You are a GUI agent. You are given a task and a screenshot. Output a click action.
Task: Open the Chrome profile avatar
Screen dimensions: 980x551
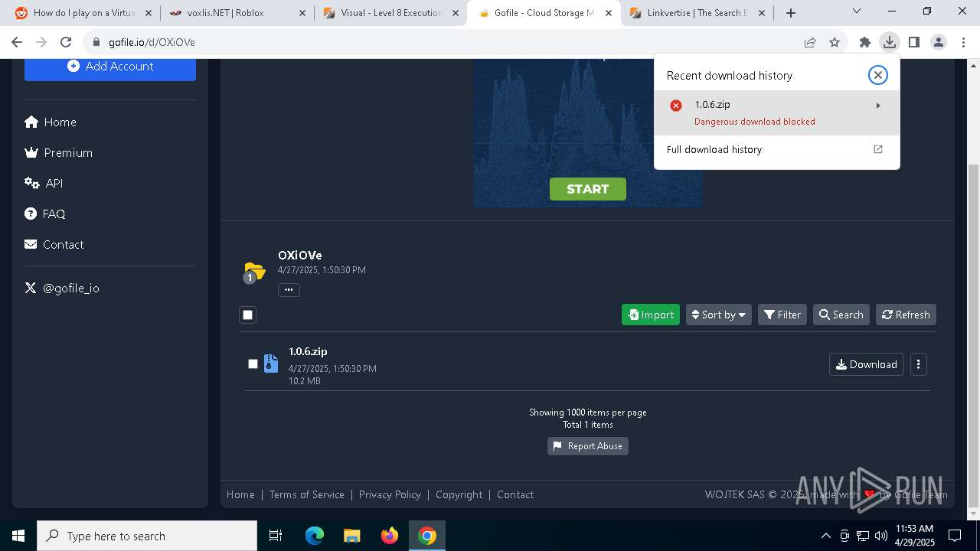pos(939,43)
